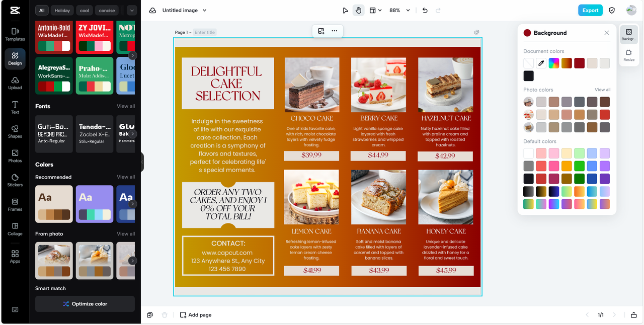644x325 pixels.
Task: Select the AlegreyaS theme preset card
Action: 54,75
